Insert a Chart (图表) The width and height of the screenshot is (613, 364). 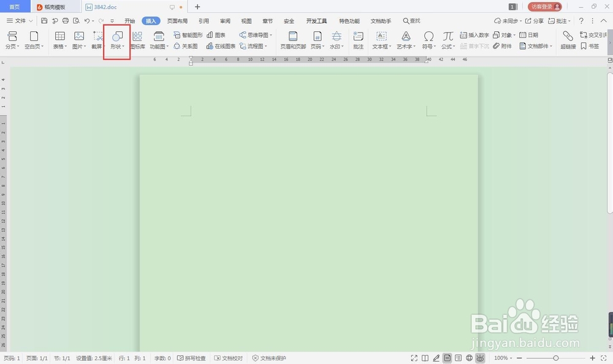tap(216, 35)
